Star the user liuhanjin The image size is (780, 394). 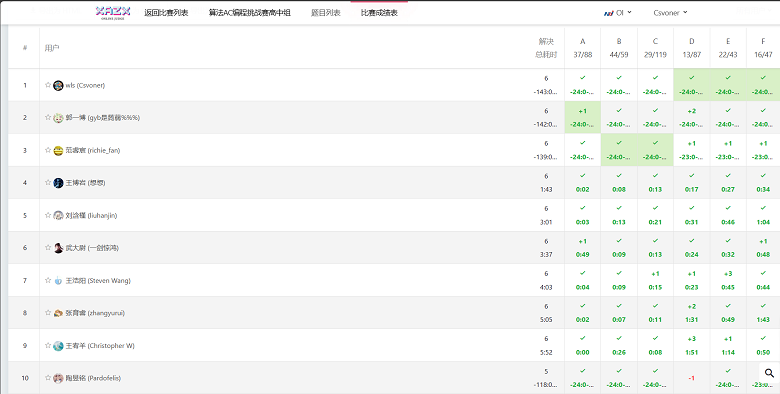coord(48,215)
